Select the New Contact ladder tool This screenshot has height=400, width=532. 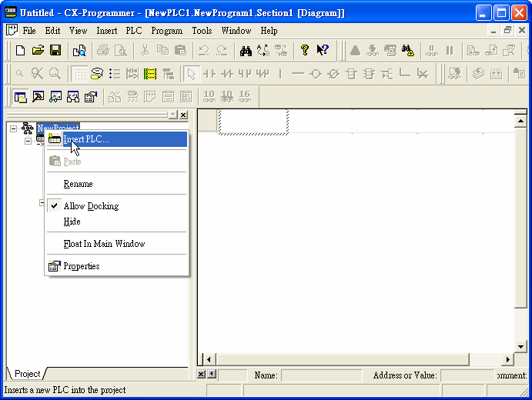point(209,74)
